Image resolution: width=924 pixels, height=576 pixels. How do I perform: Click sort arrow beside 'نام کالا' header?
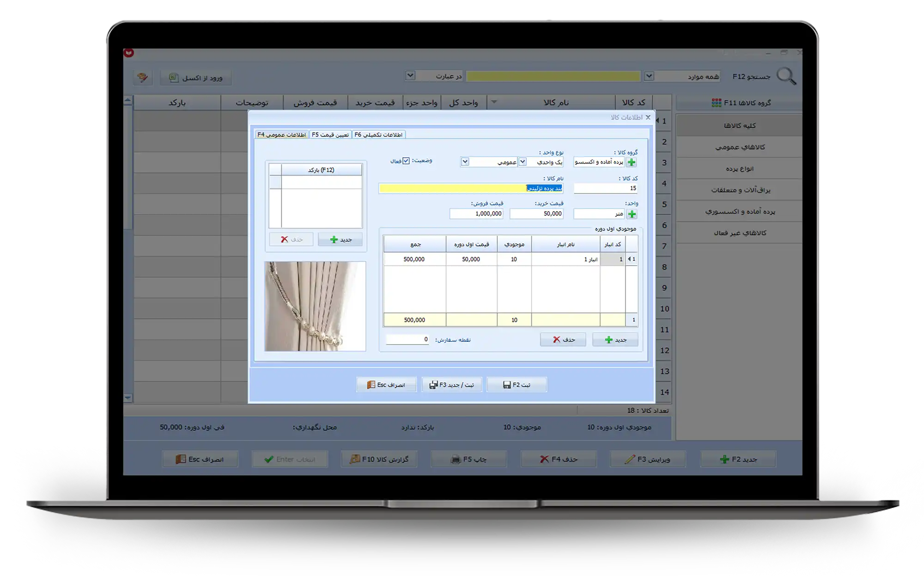coord(494,102)
